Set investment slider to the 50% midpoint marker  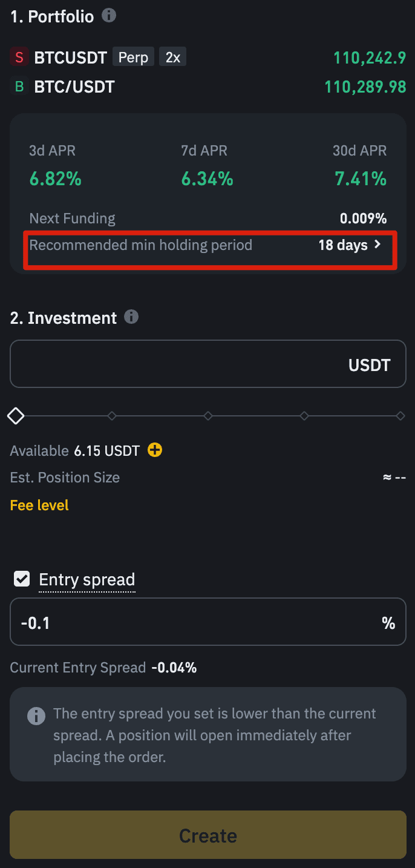[208, 416]
